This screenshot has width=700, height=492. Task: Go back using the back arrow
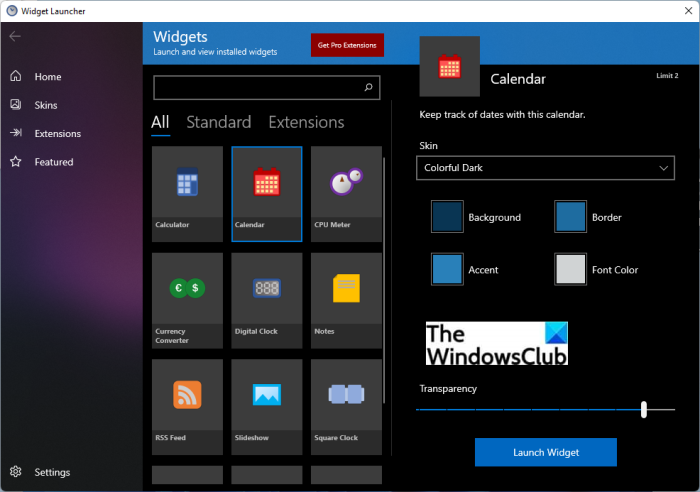click(15, 37)
